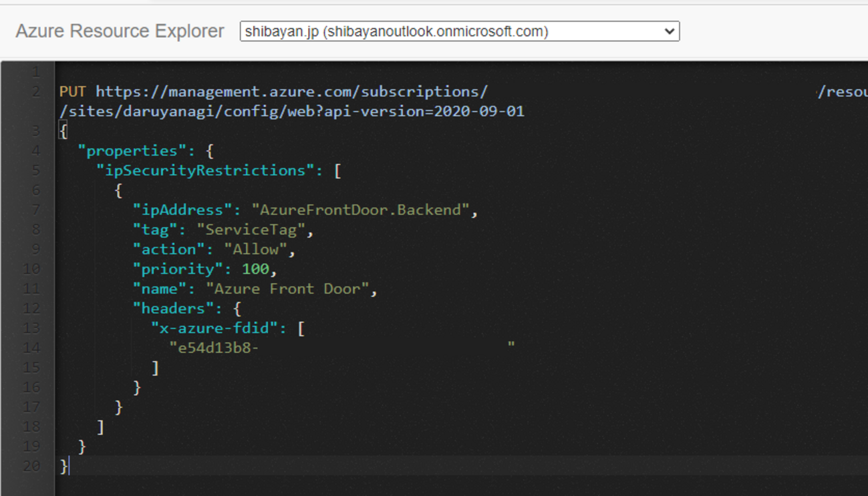Image resolution: width=868 pixels, height=496 pixels.
Task: Click the priority value 100
Action: (x=255, y=269)
